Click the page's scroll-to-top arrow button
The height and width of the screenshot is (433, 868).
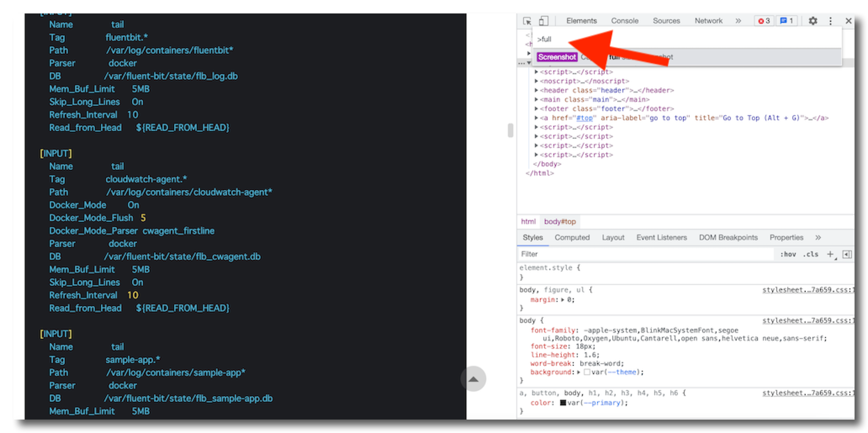[x=473, y=379]
